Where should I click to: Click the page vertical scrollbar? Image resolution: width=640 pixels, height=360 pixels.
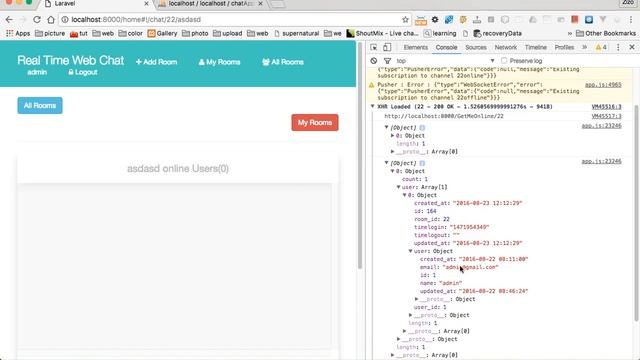tap(360, 155)
